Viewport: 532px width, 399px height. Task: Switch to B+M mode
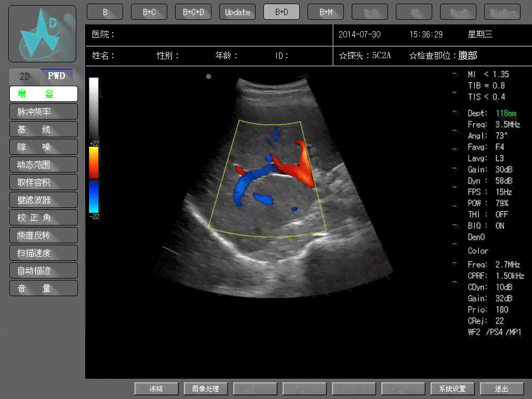325,12
